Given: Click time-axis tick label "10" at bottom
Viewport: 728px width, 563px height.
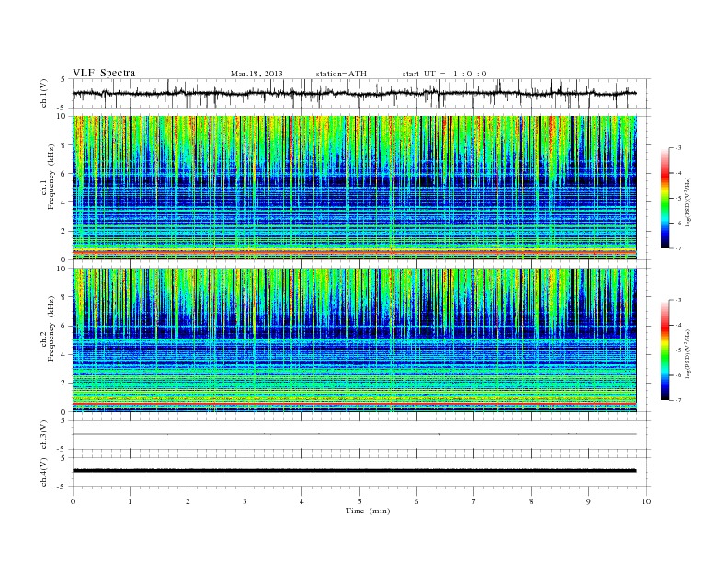Looking at the screenshot, I should coord(646,501).
